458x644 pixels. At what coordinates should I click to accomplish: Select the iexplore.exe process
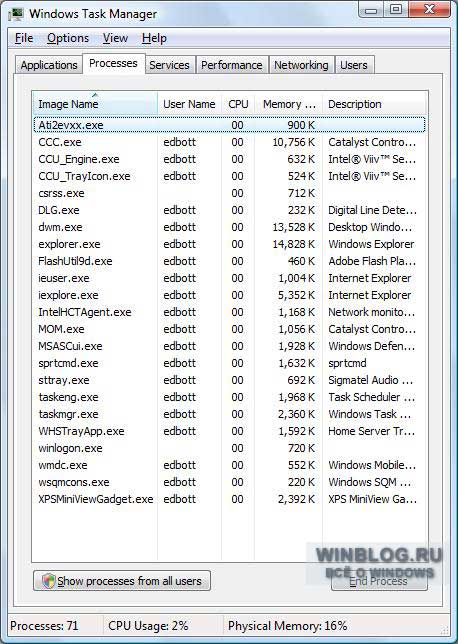[x=229, y=295]
